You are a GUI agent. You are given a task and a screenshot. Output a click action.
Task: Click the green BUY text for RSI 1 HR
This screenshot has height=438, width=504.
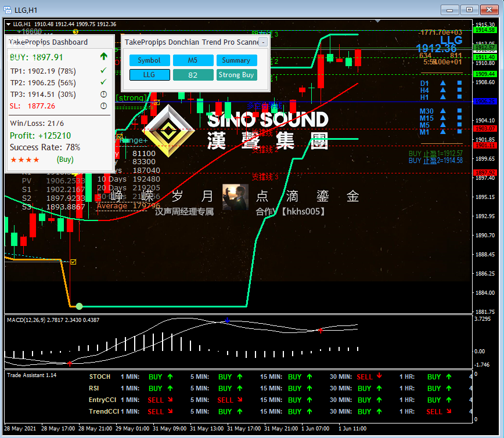[434, 388]
